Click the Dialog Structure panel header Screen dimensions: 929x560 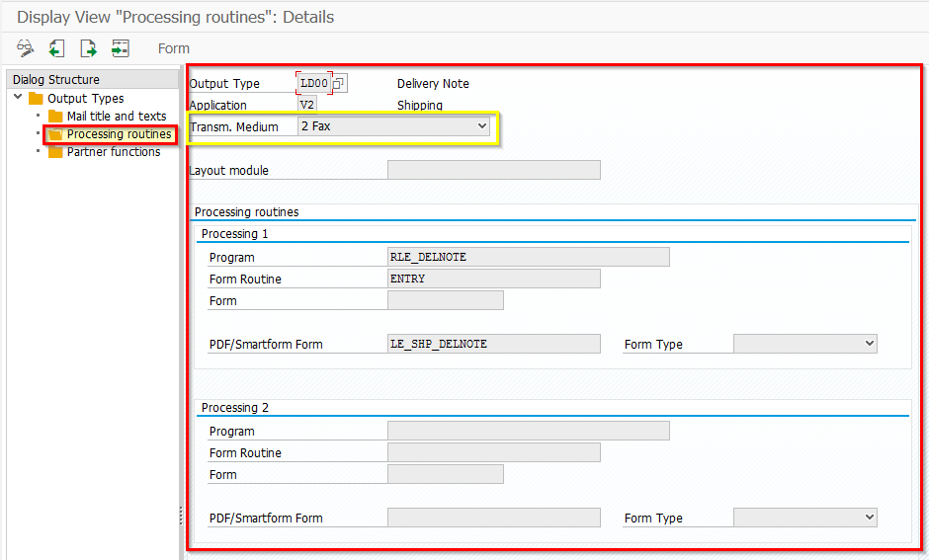point(93,79)
